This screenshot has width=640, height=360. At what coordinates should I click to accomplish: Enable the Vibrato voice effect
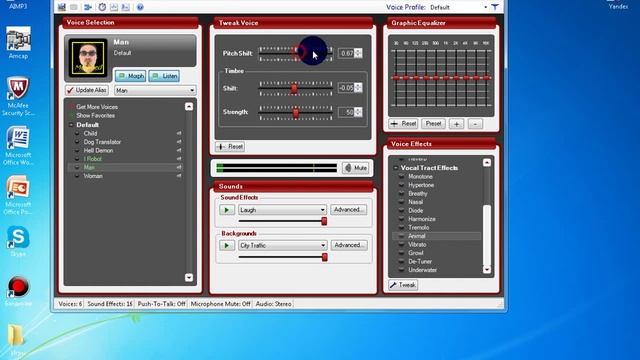pyautogui.click(x=417, y=244)
